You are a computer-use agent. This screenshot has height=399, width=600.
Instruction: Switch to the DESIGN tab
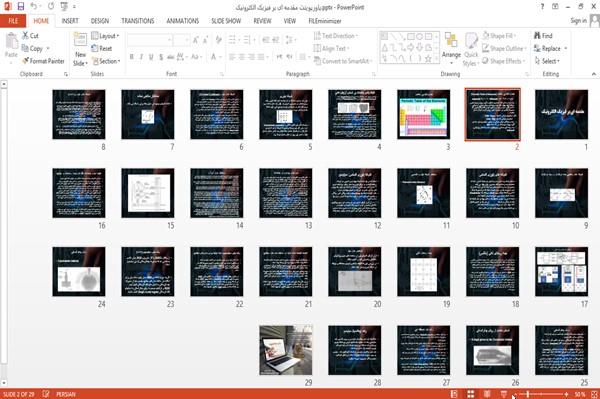coord(100,21)
